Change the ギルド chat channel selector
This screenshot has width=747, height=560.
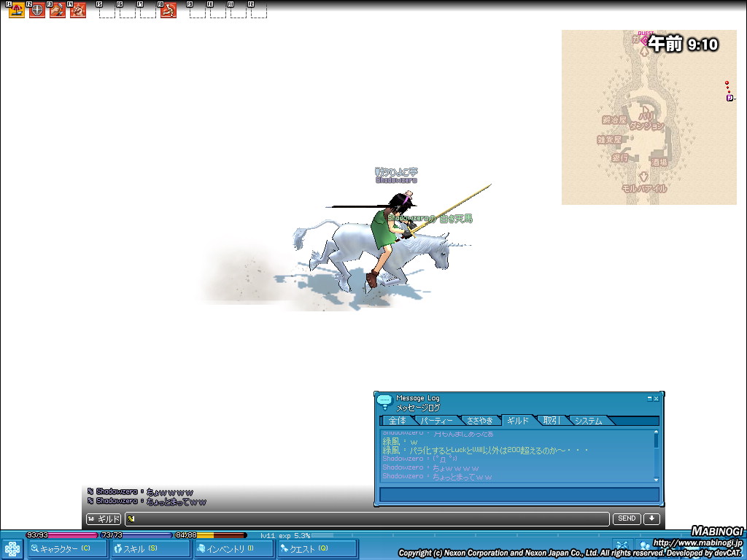point(104,519)
